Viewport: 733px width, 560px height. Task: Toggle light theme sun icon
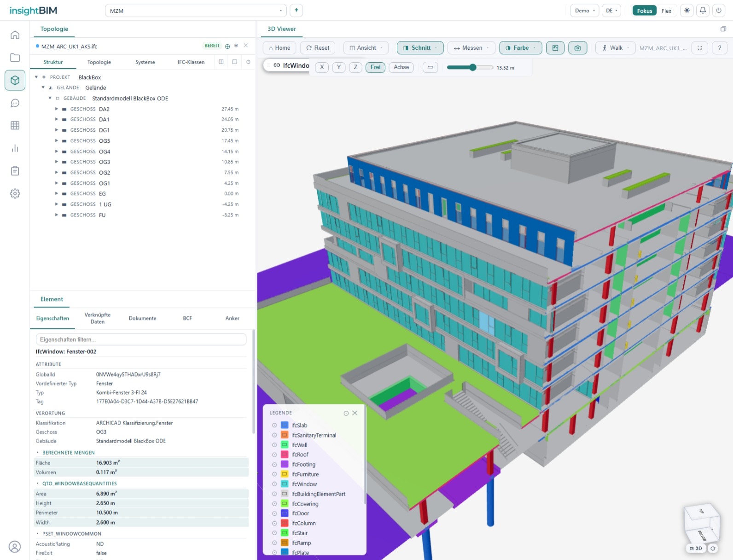coord(687,10)
